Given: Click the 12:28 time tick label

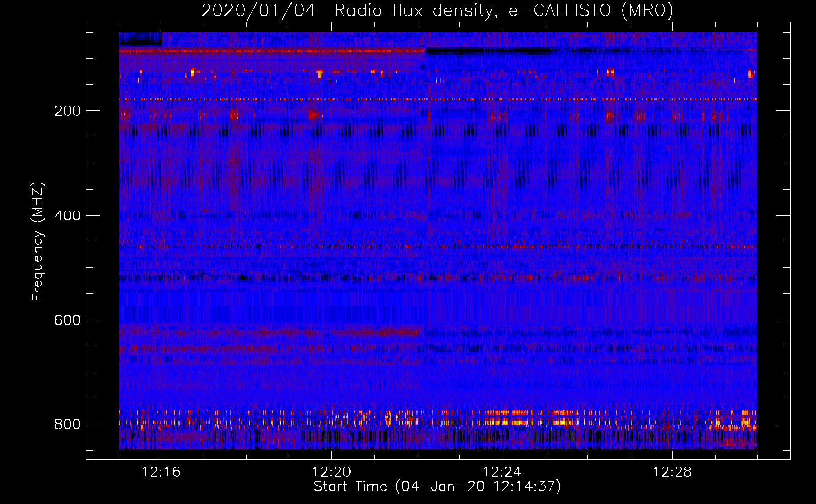Looking at the screenshot, I should (673, 472).
